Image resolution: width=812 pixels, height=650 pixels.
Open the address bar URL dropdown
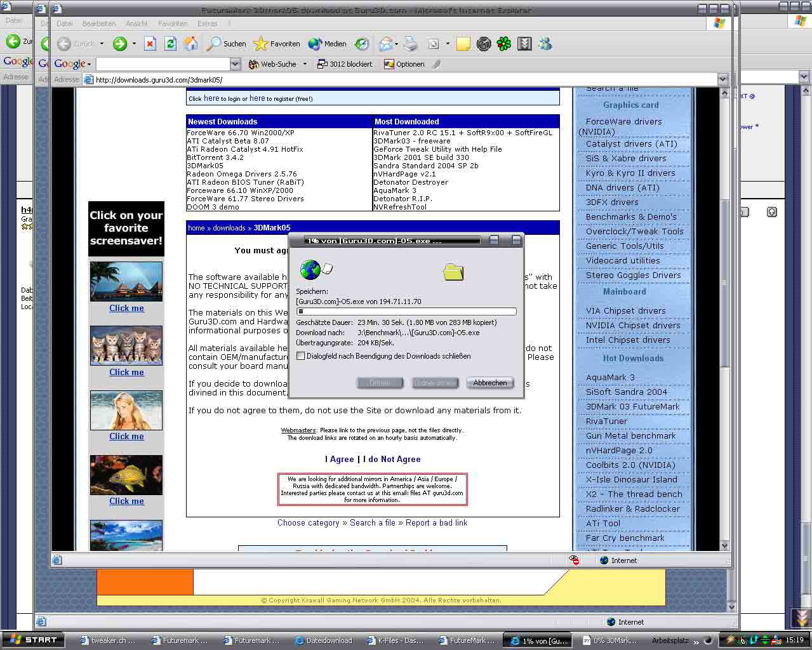(x=722, y=79)
